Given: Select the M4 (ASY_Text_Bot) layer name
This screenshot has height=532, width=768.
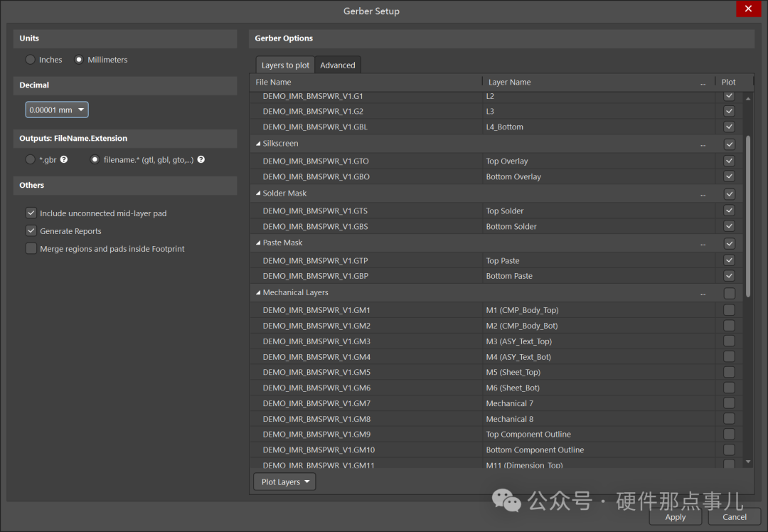Looking at the screenshot, I should 518,357.
